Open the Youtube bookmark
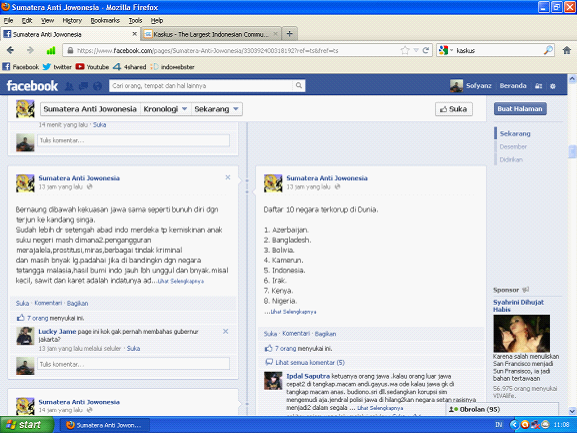Image resolution: width=577 pixels, height=433 pixels. coord(92,67)
